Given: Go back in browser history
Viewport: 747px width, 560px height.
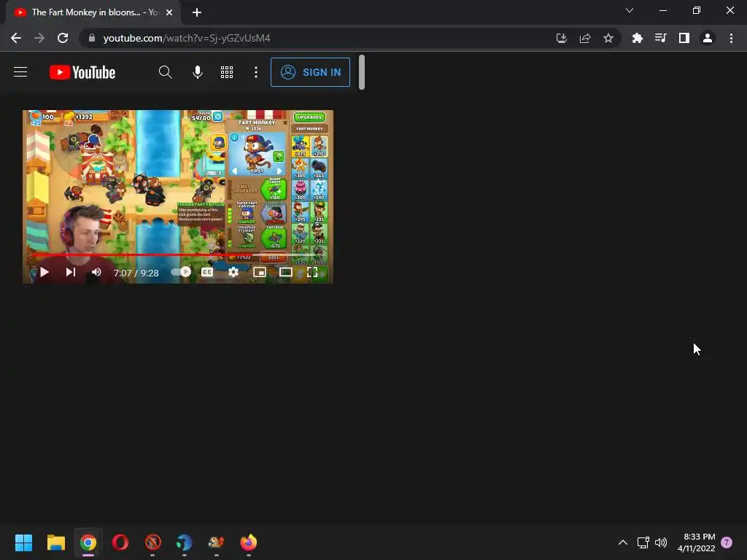Looking at the screenshot, I should 16,38.
